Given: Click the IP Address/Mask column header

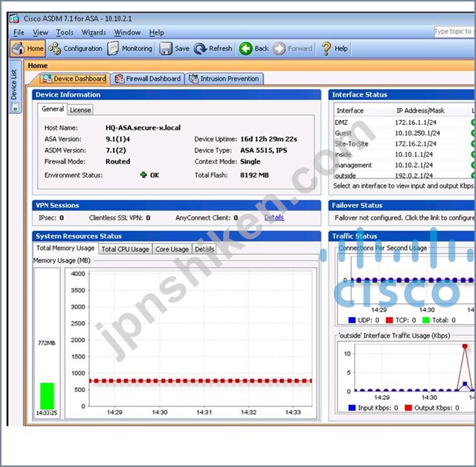Looking at the screenshot, I should tap(431, 111).
